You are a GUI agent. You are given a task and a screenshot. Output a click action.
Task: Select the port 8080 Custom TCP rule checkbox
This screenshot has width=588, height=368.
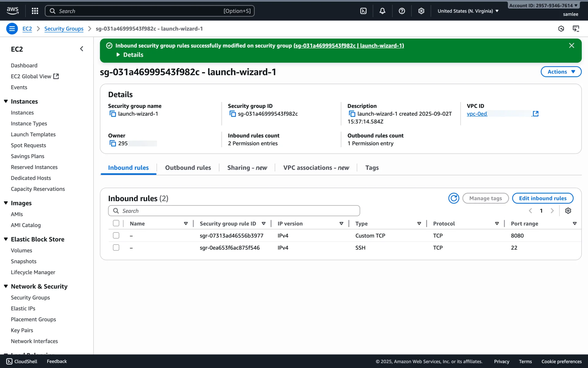point(116,236)
